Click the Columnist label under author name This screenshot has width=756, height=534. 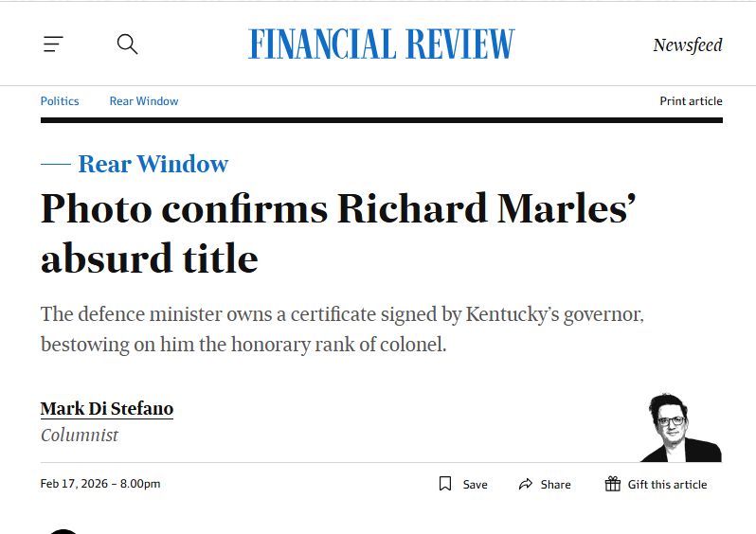80,436
